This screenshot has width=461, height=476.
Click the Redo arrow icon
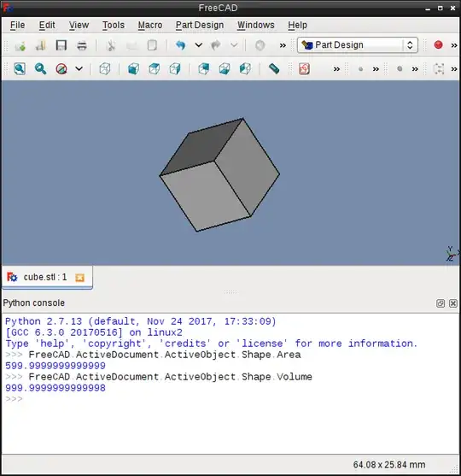pos(216,45)
